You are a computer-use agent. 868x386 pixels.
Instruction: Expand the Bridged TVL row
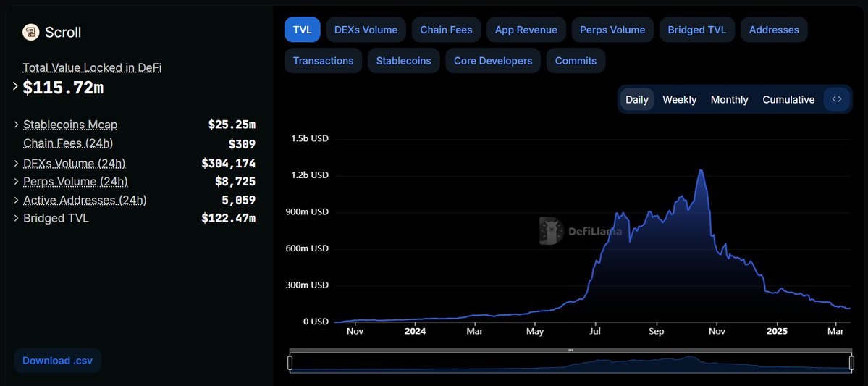pyautogui.click(x=17, y=218)
